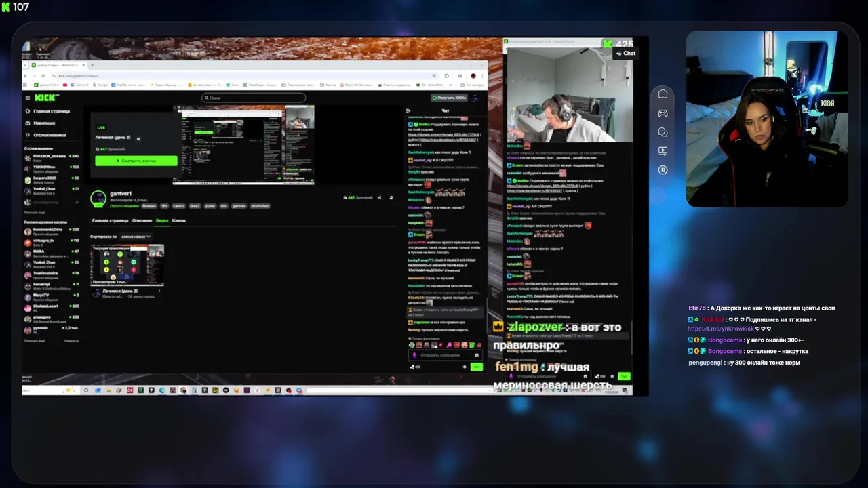Viewport: 868px width, 488px height.
Task: Click the browser address bar
Action: tap(244, 76)
